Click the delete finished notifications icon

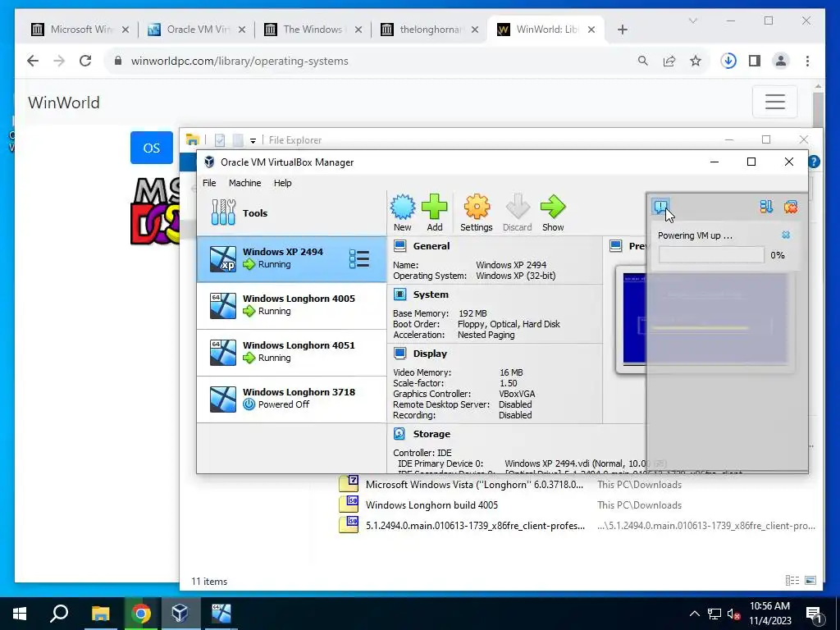coord(791,206)
